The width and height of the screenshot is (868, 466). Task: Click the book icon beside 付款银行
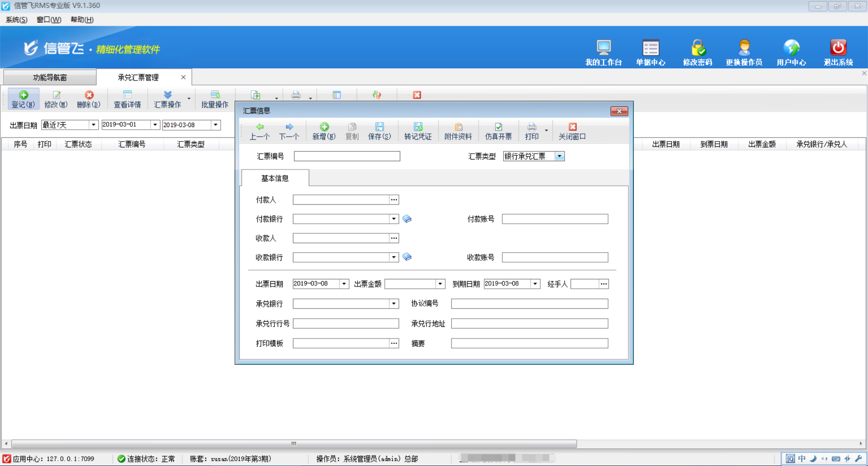(x=407, y=219)
